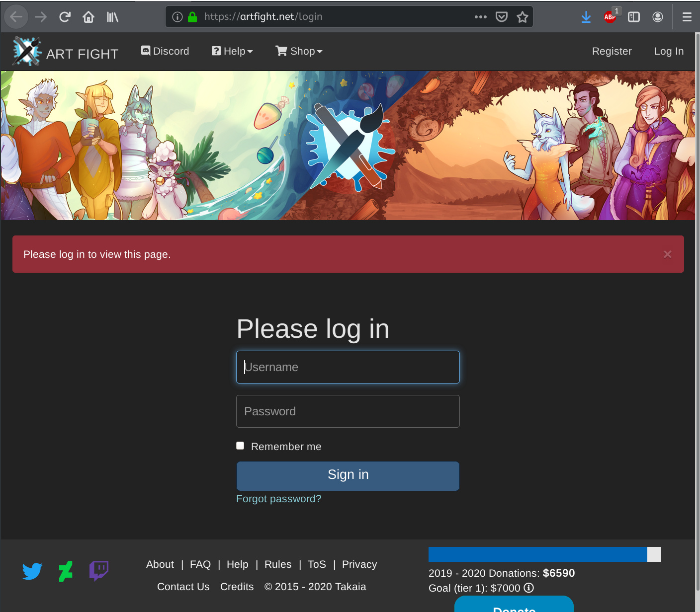The width and height of the screenshot is (700, 612).
Task: Click the green secure connection padlock
Action: (x=192, y=17)
